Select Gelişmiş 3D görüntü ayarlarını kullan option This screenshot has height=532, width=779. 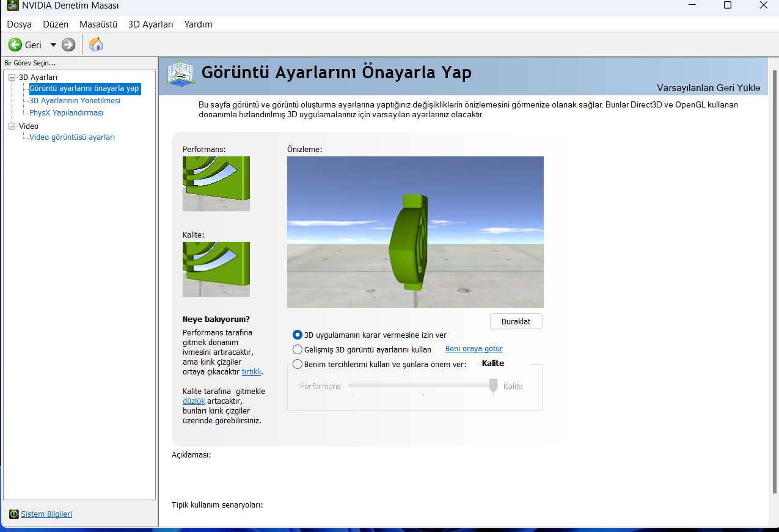[298, 350]
